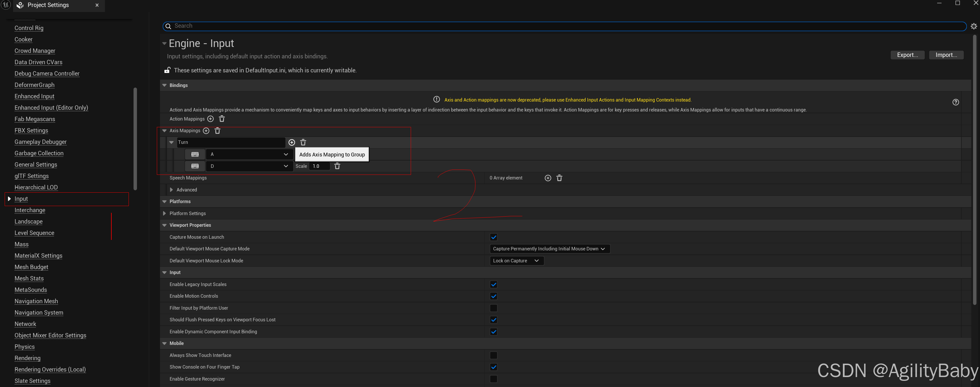Viewport: 980px width, 387px height.
Task: Delete all Action Mappings with trash icon
Action: [x=222, y=119]
